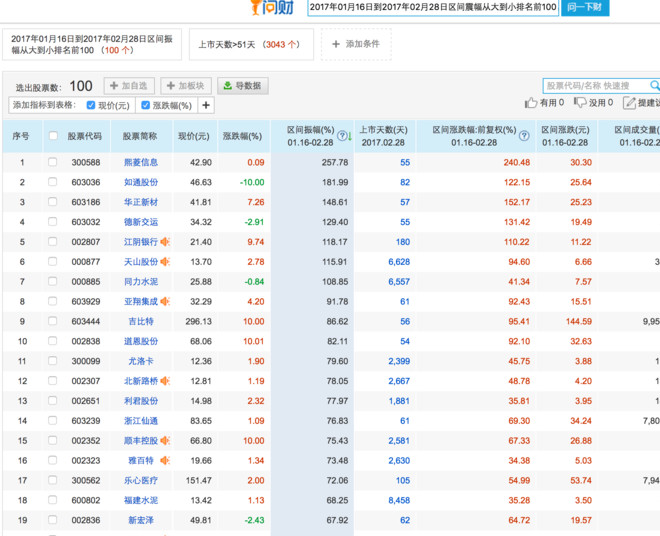This screenshot has width=660, height=536.
Task: Click the -10.00 change value for 如通股份
Action: (252, 182)
